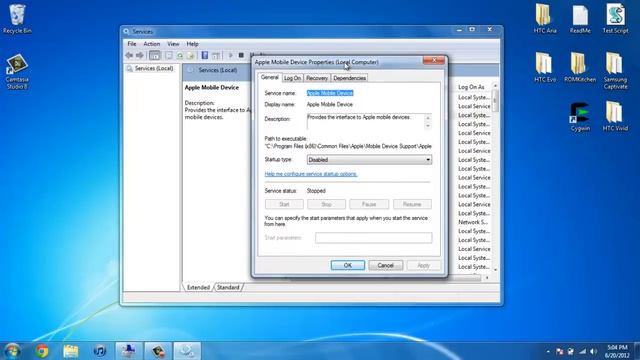Open the HTC Evo folder
The image size is (640, 360).
point(545,67)
